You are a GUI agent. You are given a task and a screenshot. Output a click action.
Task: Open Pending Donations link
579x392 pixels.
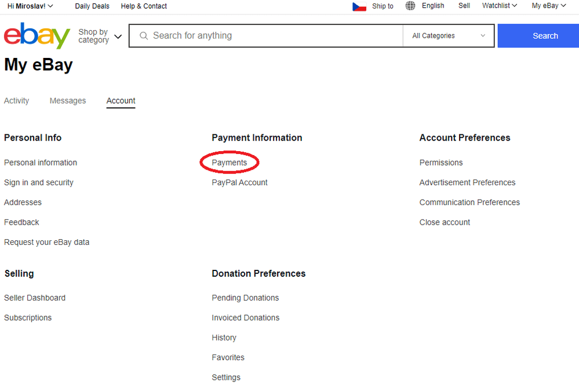(245, 298)
